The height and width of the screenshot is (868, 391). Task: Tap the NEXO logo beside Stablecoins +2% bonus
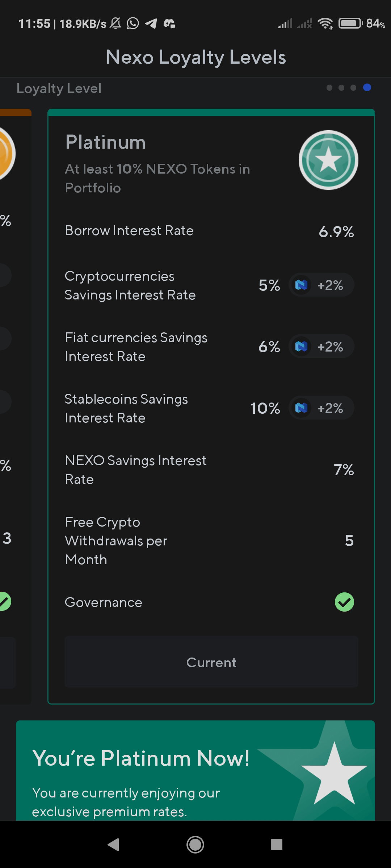tap(301, 408)
